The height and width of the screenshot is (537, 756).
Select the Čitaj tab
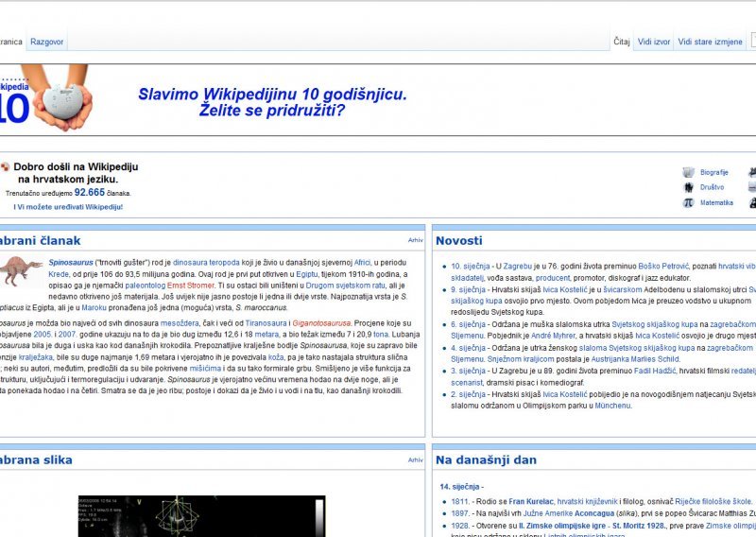[622, 42]
